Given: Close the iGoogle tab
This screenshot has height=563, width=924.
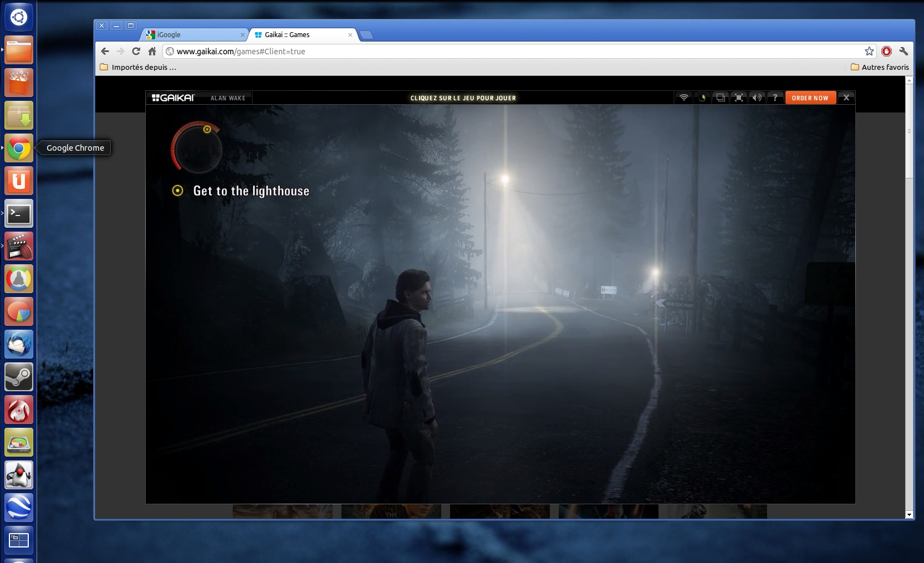Looking at the screenshot, I should 242,35.
